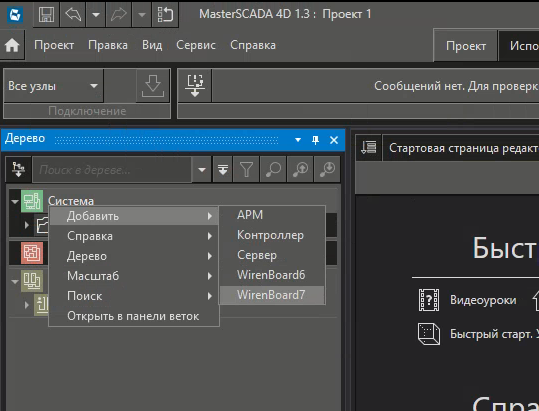Expand the folder node under Система

tap(27, 225)
